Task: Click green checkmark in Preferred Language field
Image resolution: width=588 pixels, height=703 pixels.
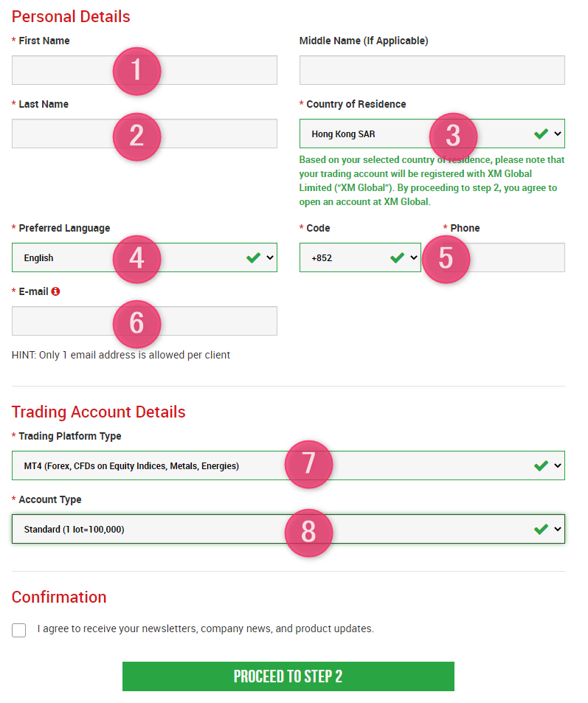Action: (253, 257)
